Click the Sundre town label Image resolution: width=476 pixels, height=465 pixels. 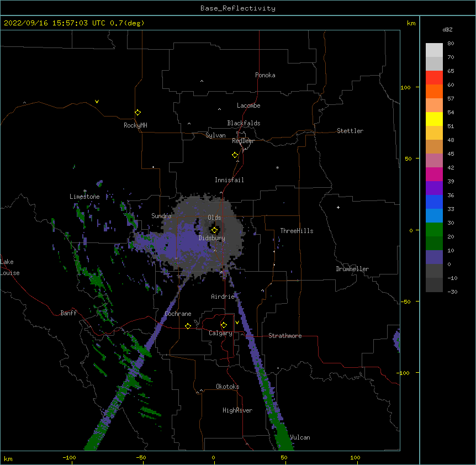click(161, 216)
